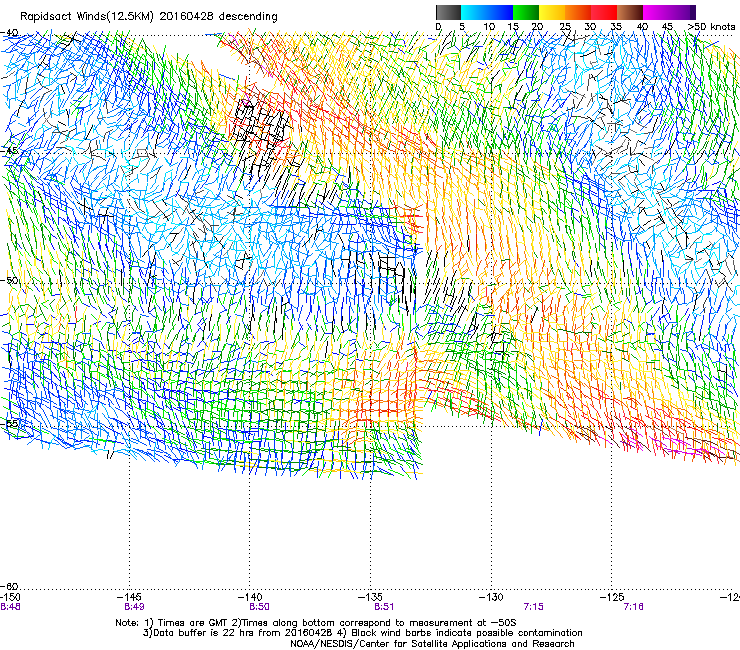Image resolution: width=740 pixels, height=650 pixels.
Task: Click the red 30-35 knots legend swatch
Action: coord(604,12)
